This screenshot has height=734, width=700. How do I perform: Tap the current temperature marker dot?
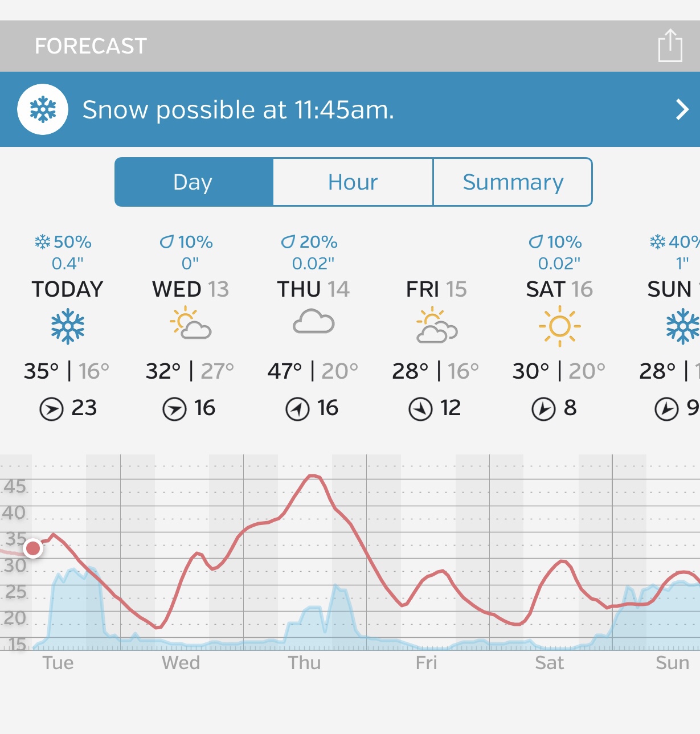(x=33, y=548)
